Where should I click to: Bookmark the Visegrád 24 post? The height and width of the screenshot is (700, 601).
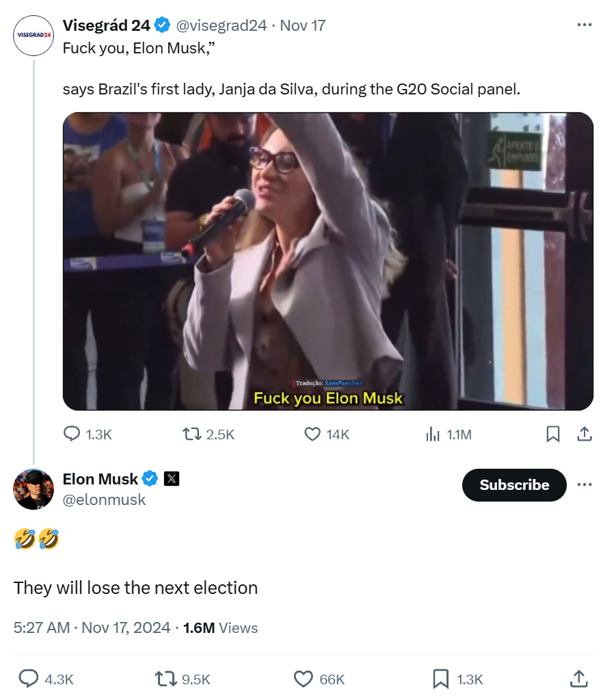553,434
